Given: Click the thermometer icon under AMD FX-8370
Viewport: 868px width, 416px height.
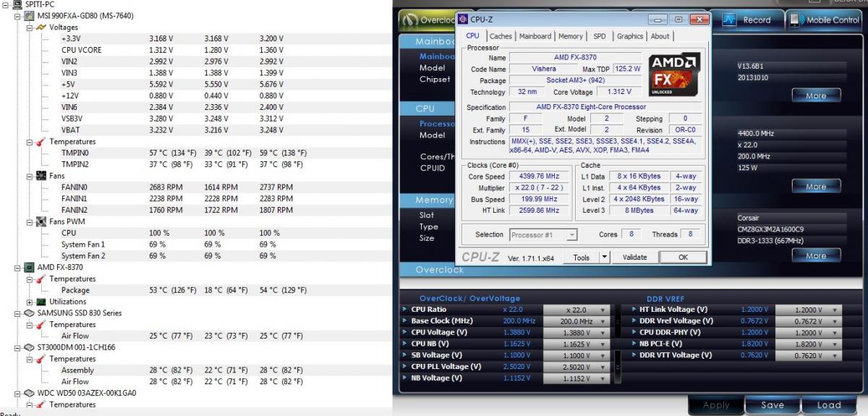Looking at the screenshot, I should point(41,279).
